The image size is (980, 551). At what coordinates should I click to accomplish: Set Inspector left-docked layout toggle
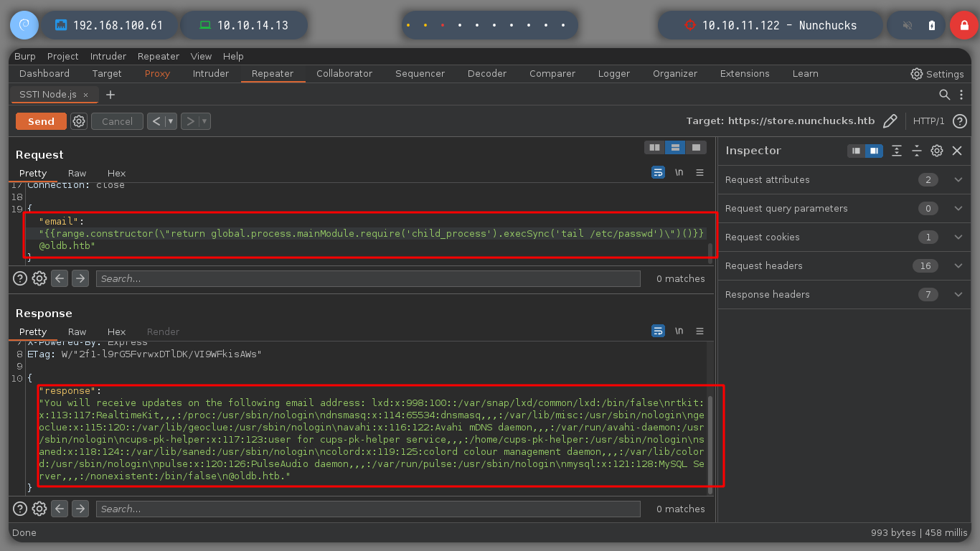tap(856, 151)
